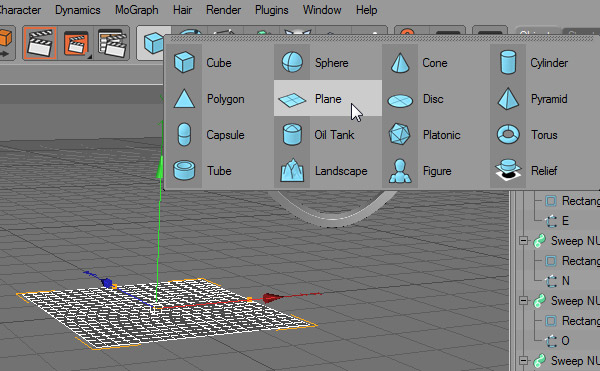Image resolution: width=600 pixels, height=371 pixels.
Task: Add a Capsule primitive
Action: [x=220, y=134]
